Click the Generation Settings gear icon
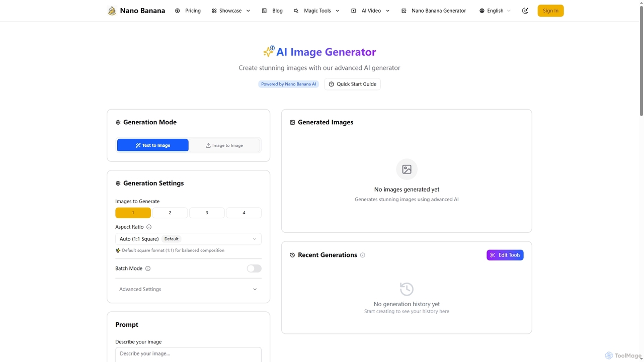 pyautogui.click(x=118, y=184)
